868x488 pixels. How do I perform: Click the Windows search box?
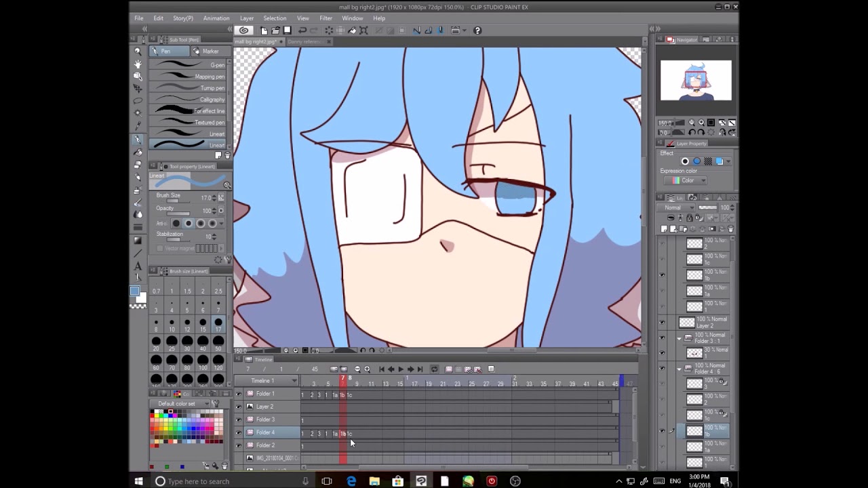click(x=231, y=481)
